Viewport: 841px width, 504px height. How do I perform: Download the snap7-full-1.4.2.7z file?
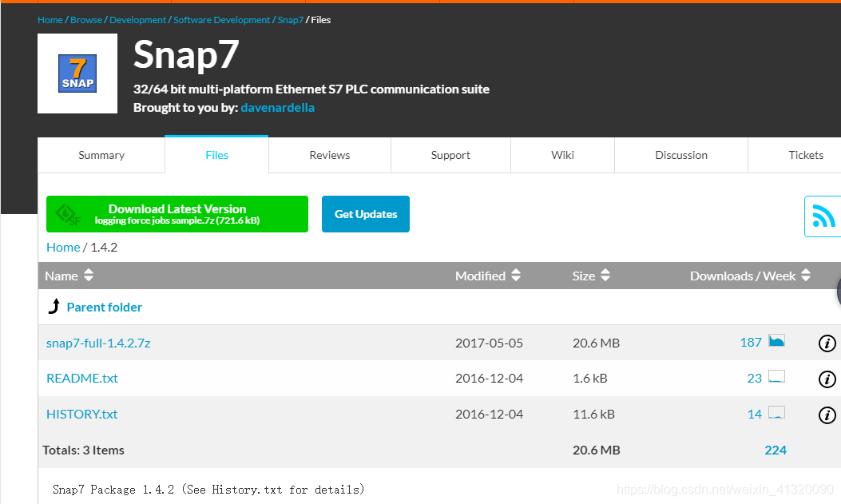coord(98,343)
